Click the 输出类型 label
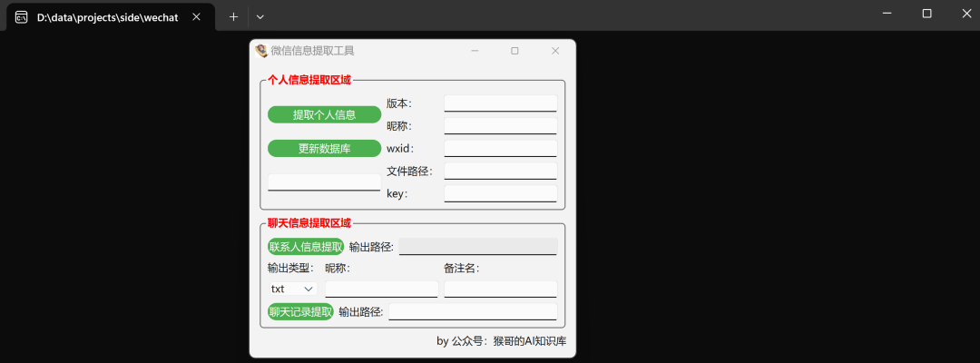980x363 pixels. (291, 268)
